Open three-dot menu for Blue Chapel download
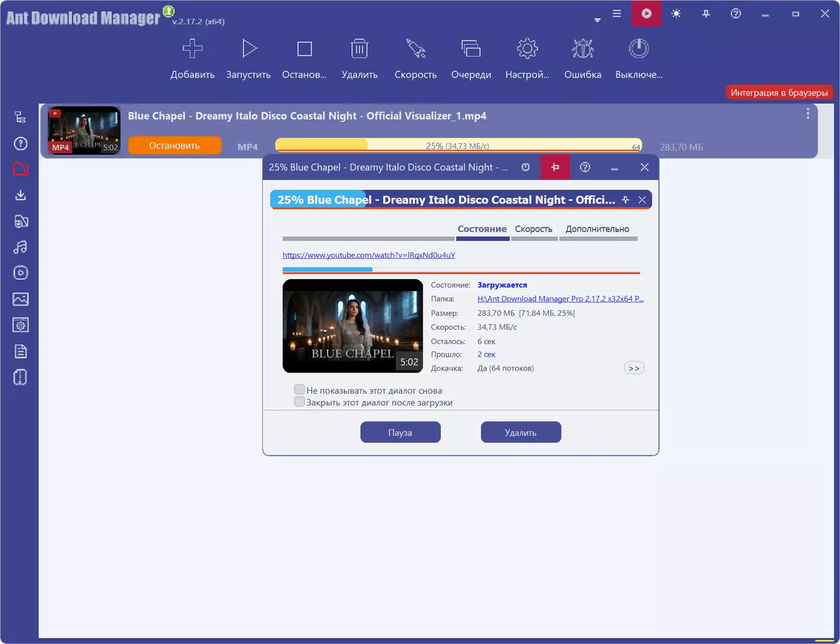The width and height of the screenshot is (840, 644). pyautogui.click(x=808, y=114)
